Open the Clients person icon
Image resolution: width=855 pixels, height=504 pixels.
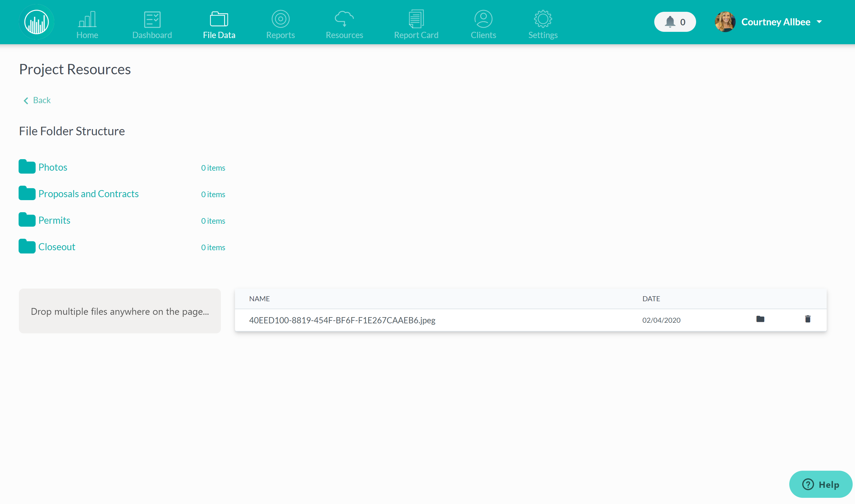[x=484, y=19]
